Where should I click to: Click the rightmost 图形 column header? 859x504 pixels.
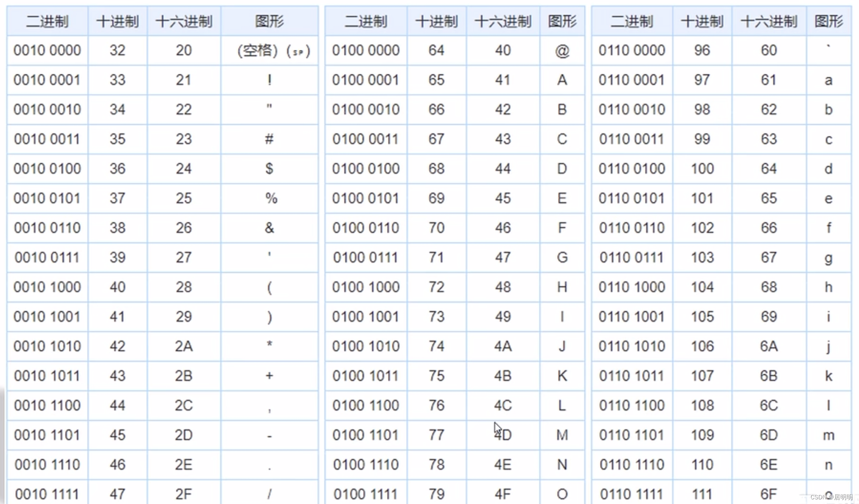tap(828, 21)
